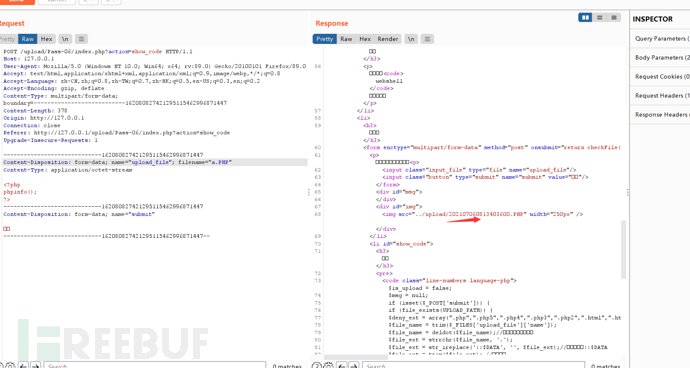The image size is (690, 368).
Task: Click the code class="line-numbers language-php" line
Action: coord(449,280)
